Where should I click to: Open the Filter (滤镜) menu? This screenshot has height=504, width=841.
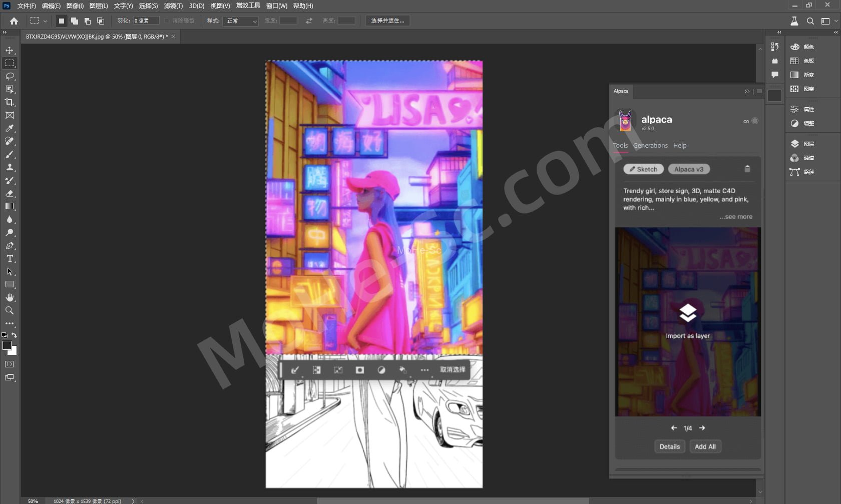173,6
